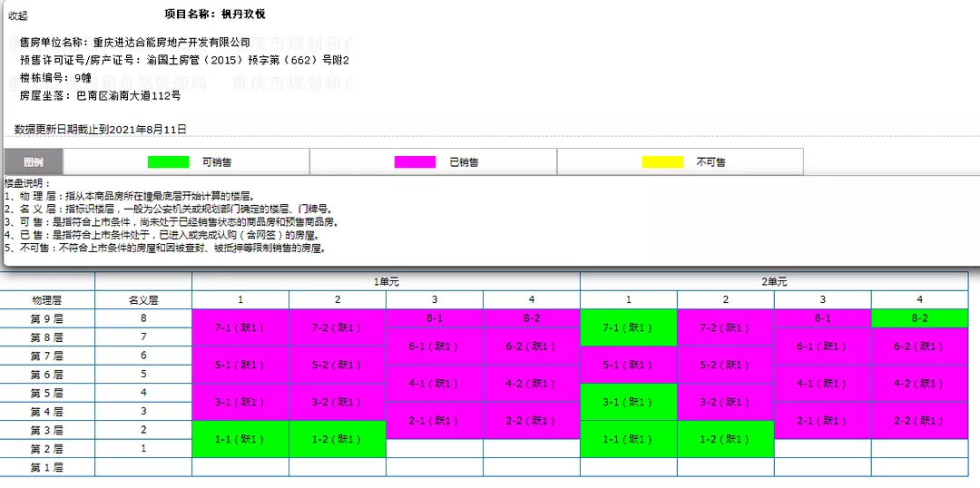The height and width of the screenshot is (488, 980).
Task: Click the 第 3 层 row label
Action: (47, 431)
